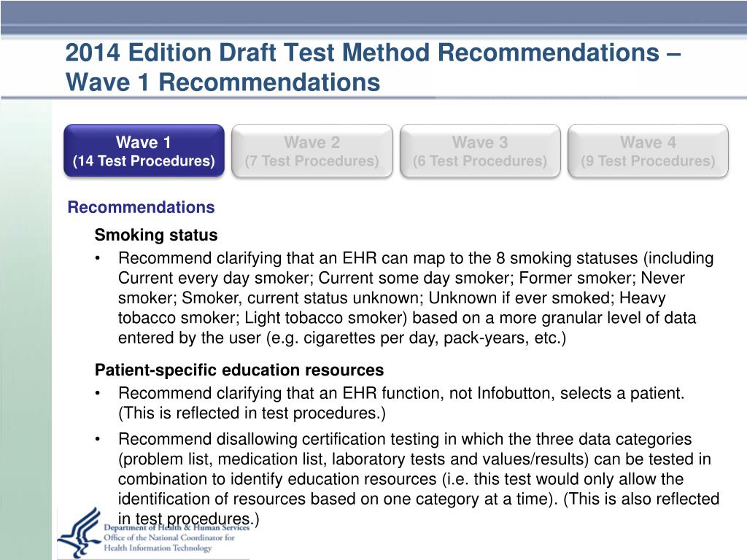Click the bullet before smoking status recommendation
This screenshot has height=560, width=747.
[x=98, y=259]
